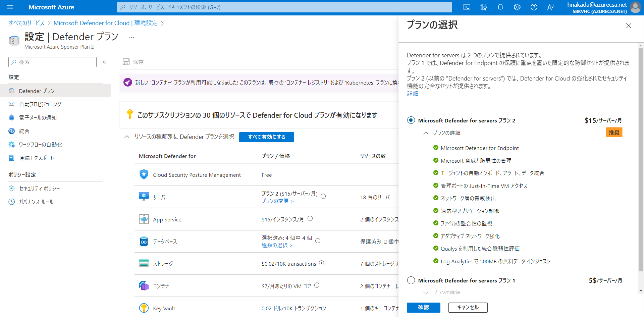This screenshot has height=317, width=644.
Task: Go to すべてのサービス breadcrumb
Action: tap(26, 23)
